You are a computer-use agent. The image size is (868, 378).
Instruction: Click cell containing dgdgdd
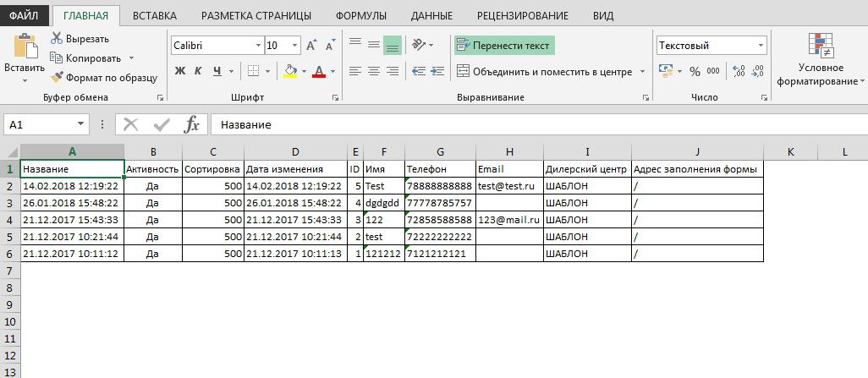(x=384, y=203)
